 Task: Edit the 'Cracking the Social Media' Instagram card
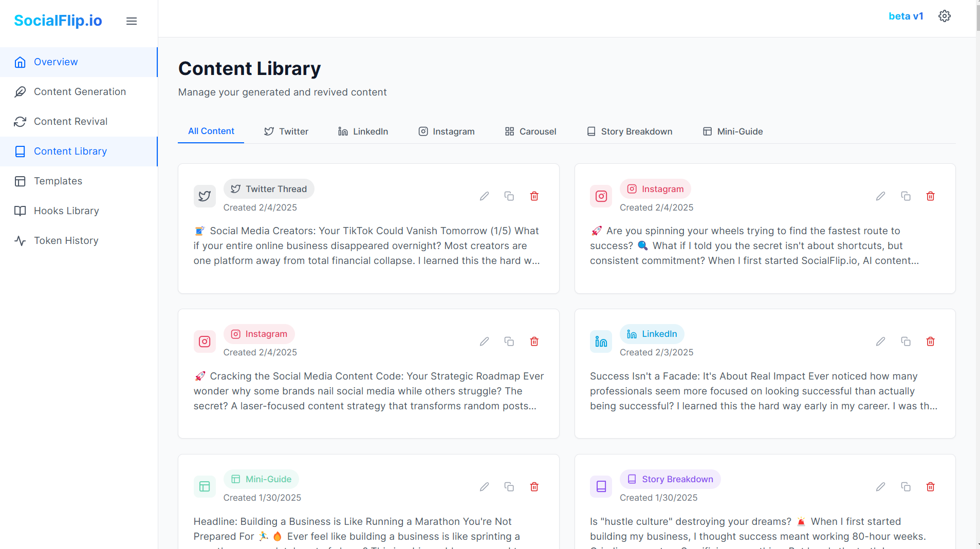[x=484, y=342]
